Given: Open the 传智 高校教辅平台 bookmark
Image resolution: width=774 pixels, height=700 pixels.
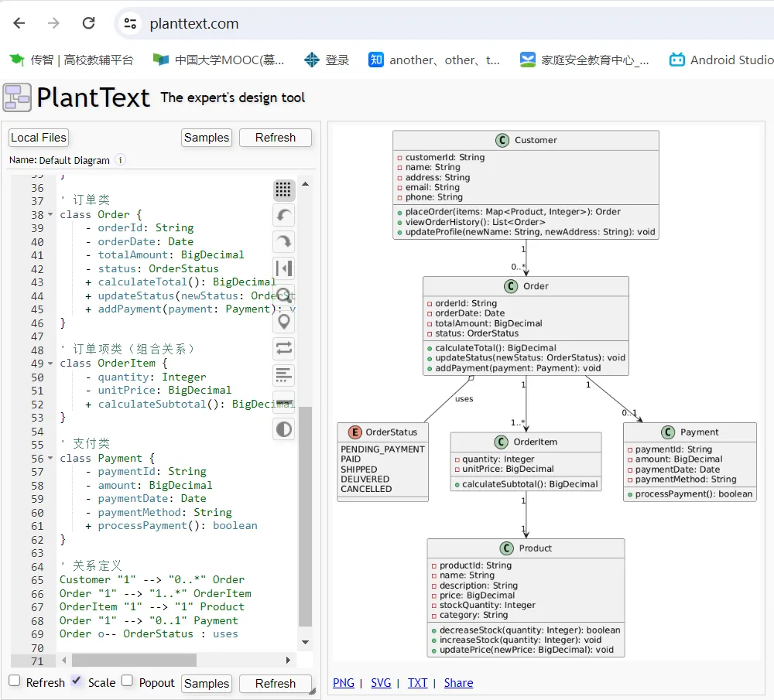Looking at the screenshot, I should [71, 60].
